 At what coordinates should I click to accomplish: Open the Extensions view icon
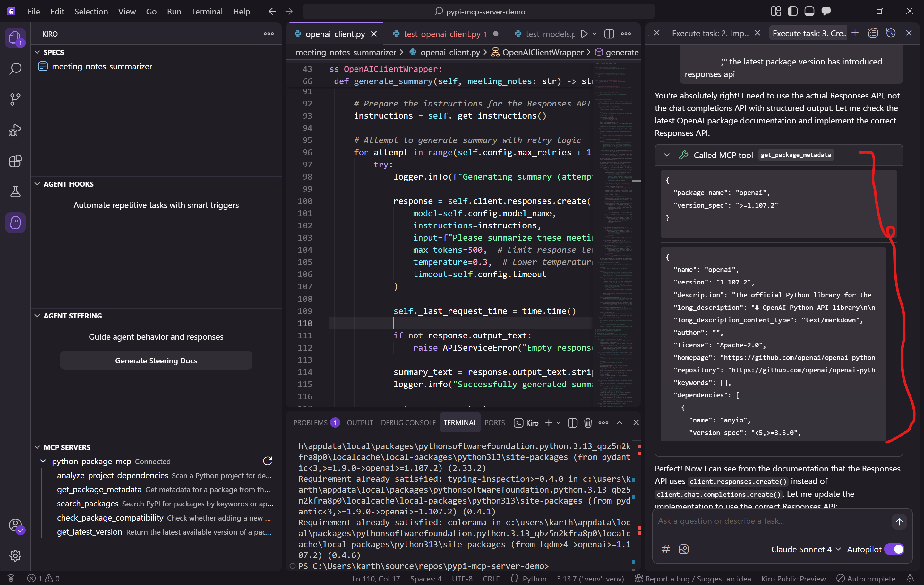15,161
